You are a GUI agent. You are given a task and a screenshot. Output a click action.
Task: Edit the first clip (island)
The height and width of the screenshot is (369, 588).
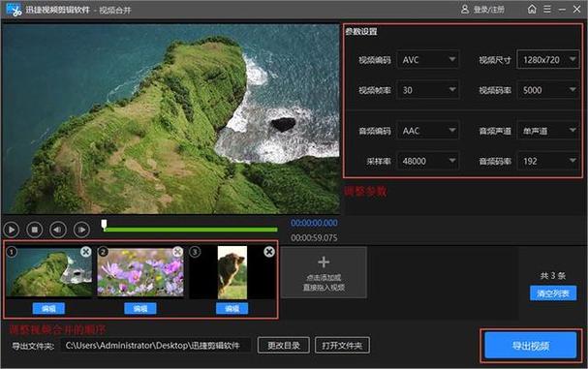click(48, 309)
